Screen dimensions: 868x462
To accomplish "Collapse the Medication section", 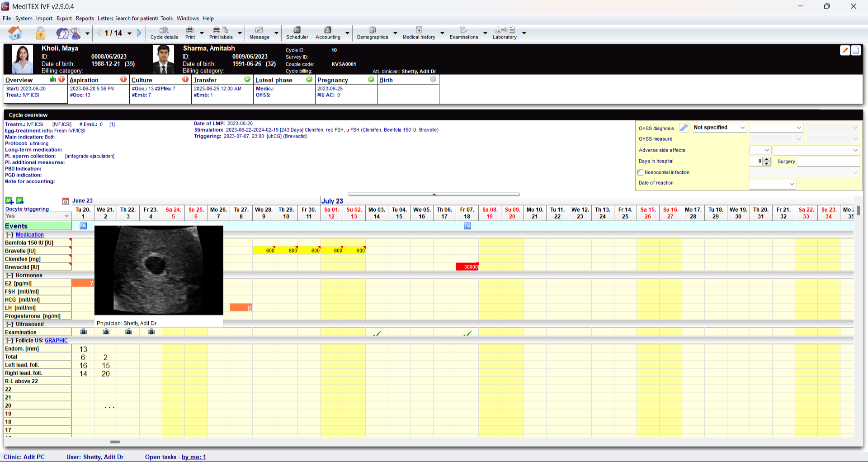I will click(x=9, y=235).
